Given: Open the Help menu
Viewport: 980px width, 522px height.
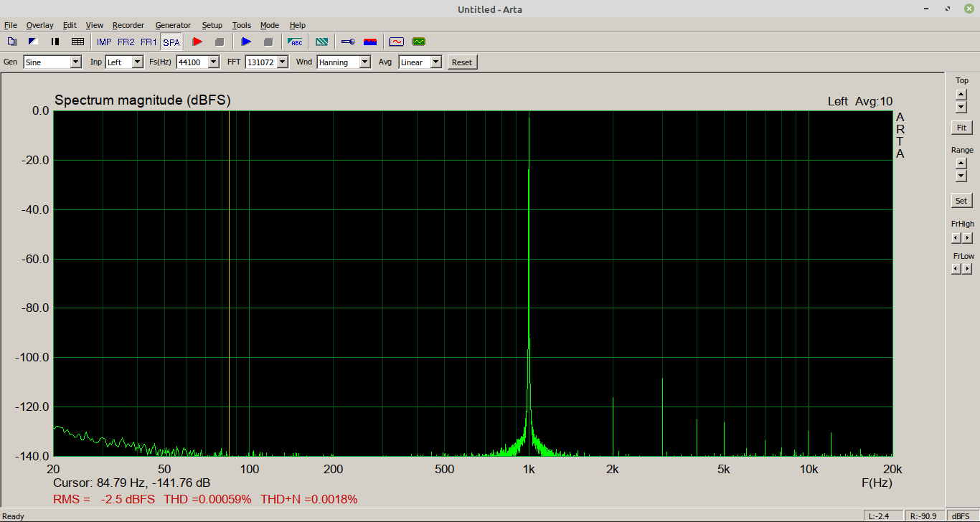Looking at the screenshot, I should [298, 25].
